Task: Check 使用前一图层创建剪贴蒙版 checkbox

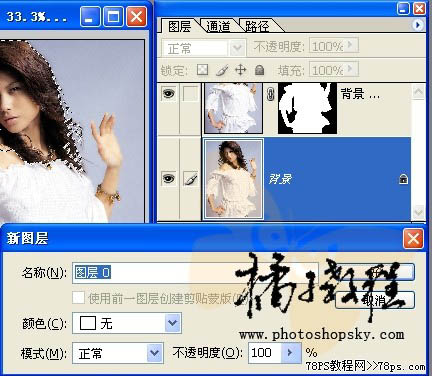Action: [x=79, y=298]
